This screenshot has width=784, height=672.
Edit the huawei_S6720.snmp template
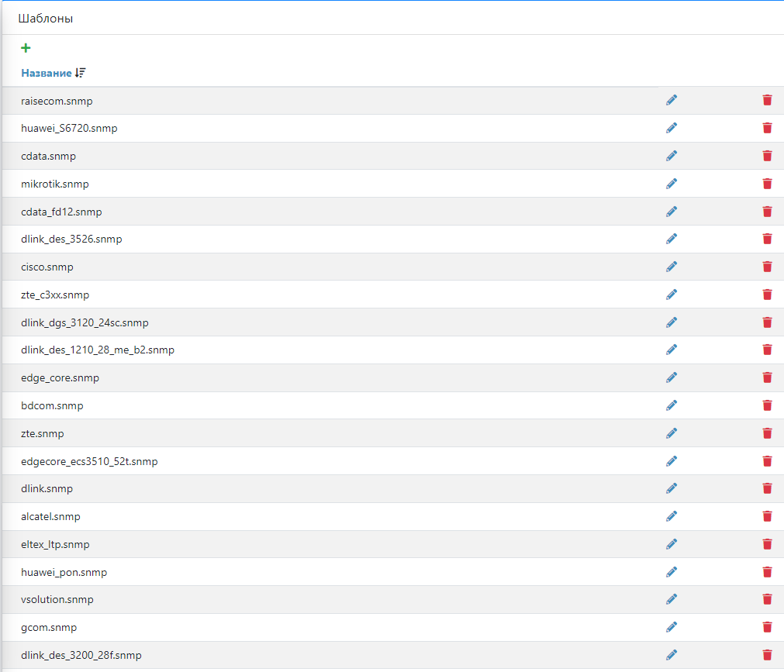(672, 128)
